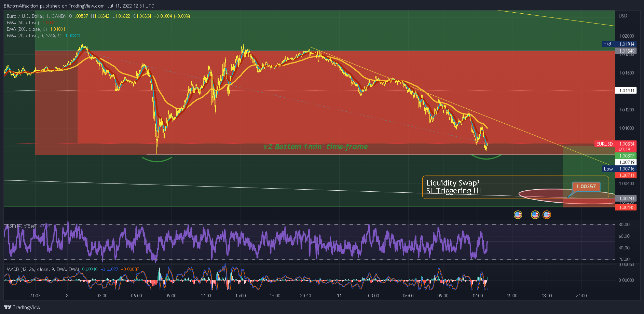Viewport: 644px width, 314px height.
Task: Click the 00:19 candle countdown timer
Action: click(624, 149)
